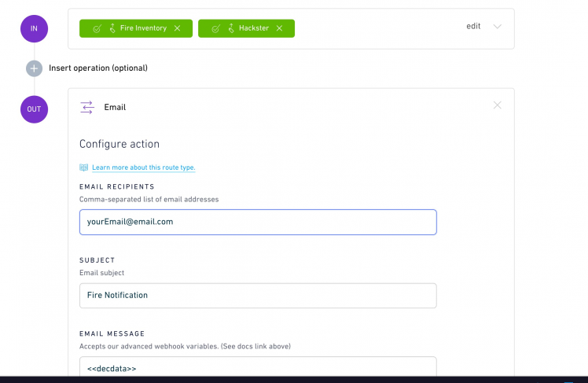Remove the Fire Inventory tag

177,28
